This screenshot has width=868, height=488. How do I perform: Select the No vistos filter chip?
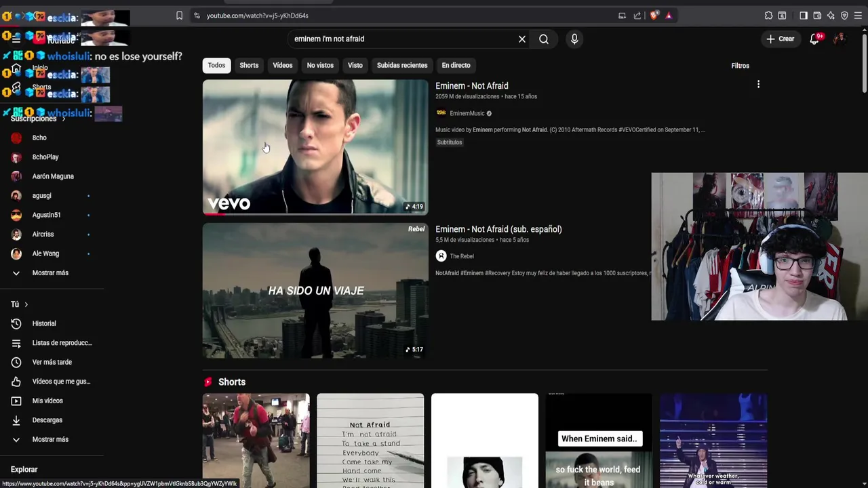[x=320, y=65]
